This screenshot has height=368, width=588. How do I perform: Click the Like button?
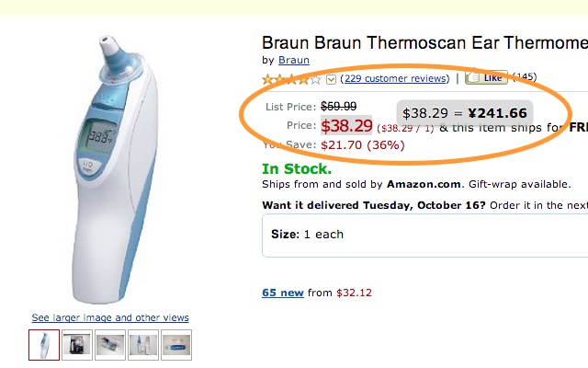[x=486, y=77]
